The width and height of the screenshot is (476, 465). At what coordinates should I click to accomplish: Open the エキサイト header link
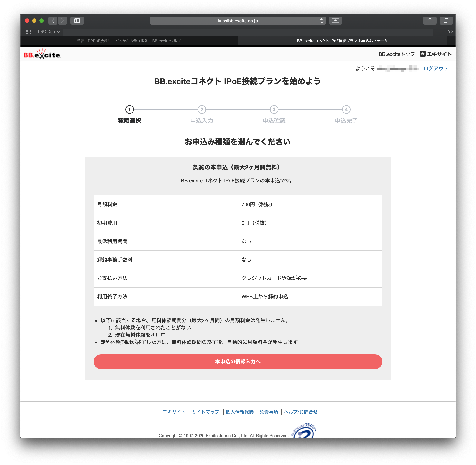point(439,54)
